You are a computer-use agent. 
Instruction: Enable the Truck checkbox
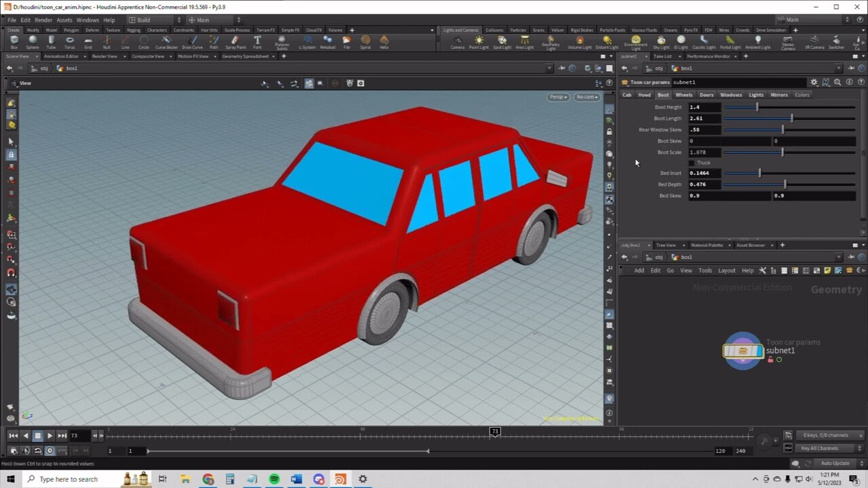pyautogui.click(x=692, y=163)
